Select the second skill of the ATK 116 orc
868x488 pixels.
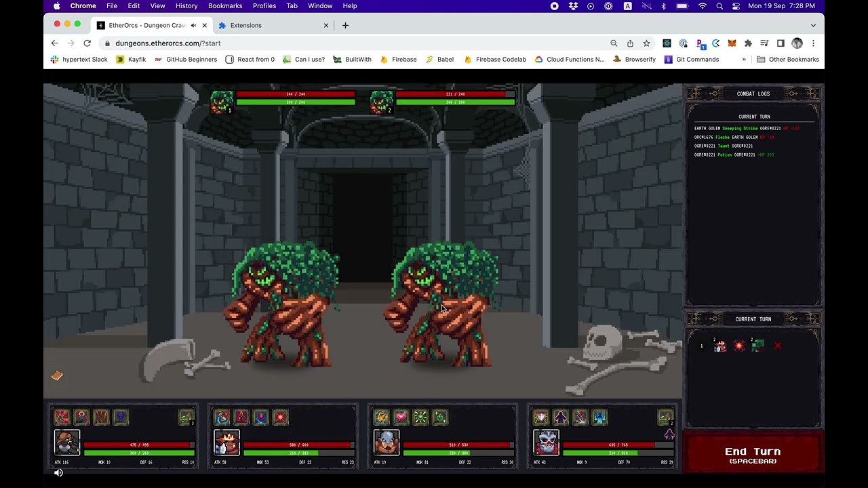[x=81, y=417]
